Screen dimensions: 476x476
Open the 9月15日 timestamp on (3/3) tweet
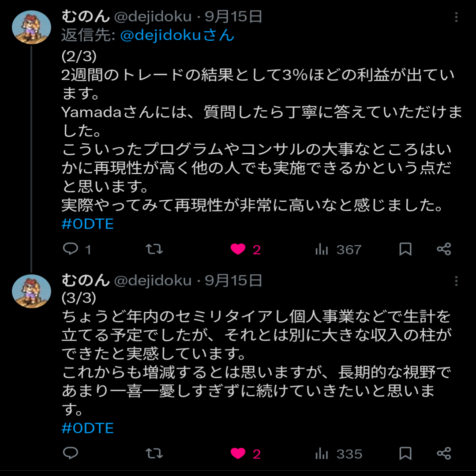[234, 281]
